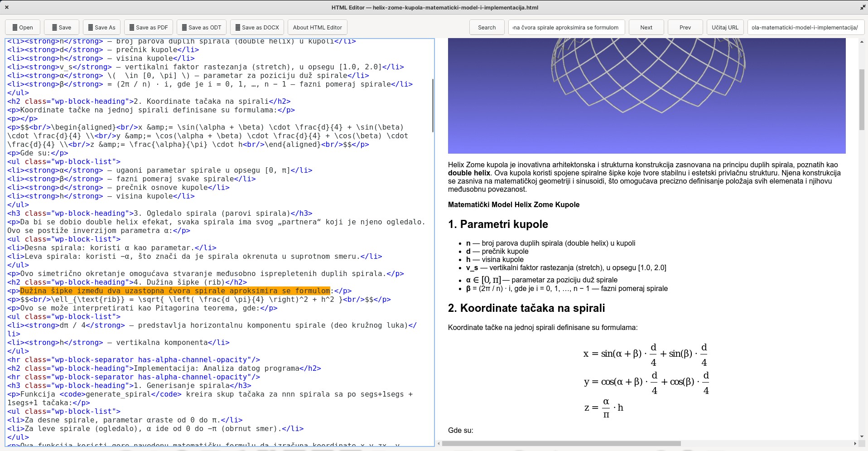
Task: Click the dome image in preview
Action: point(646,96)
